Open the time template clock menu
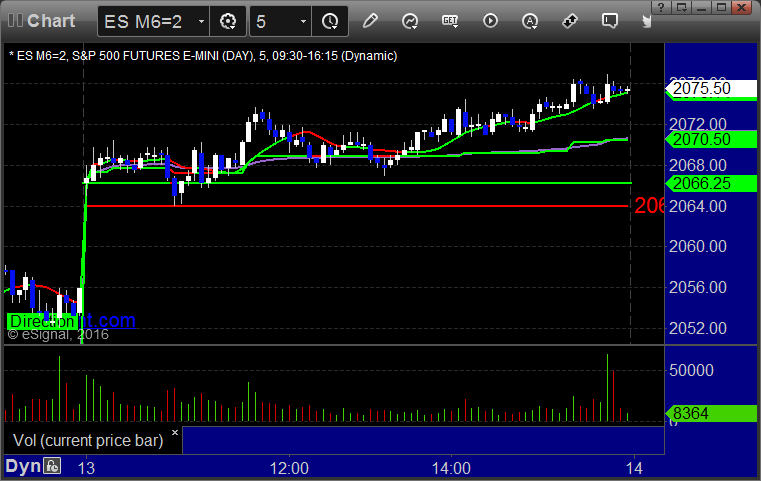This screenshot has width=761, height=481. 330,21
